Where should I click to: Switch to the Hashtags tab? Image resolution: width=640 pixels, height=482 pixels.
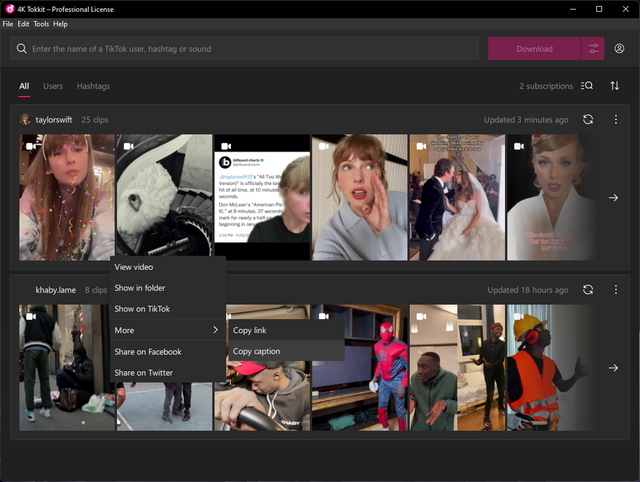coord(93,86)
